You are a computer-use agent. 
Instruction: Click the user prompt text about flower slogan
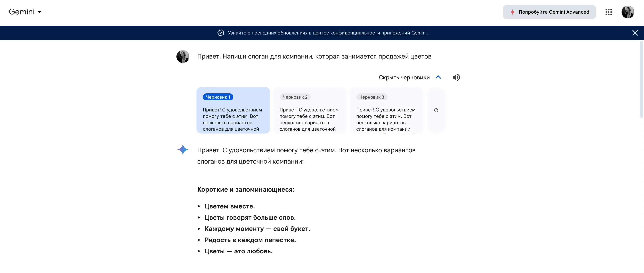(314, 57)
